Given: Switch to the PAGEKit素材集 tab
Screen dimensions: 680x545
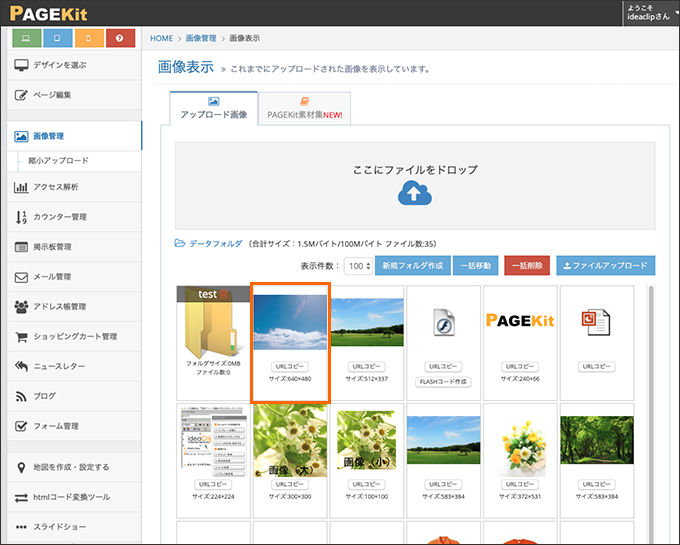Looking at the screenshot, I should click(x=304, y=108).
